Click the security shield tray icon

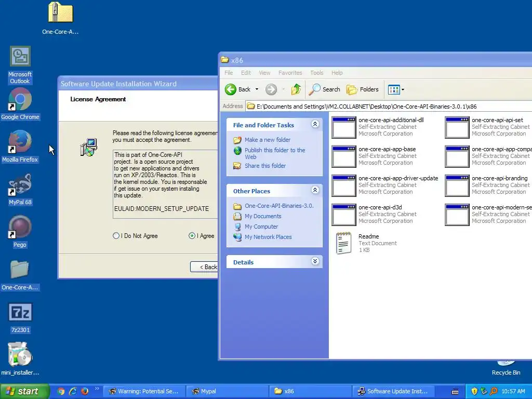pyautogui.click(x=474, y=391)
